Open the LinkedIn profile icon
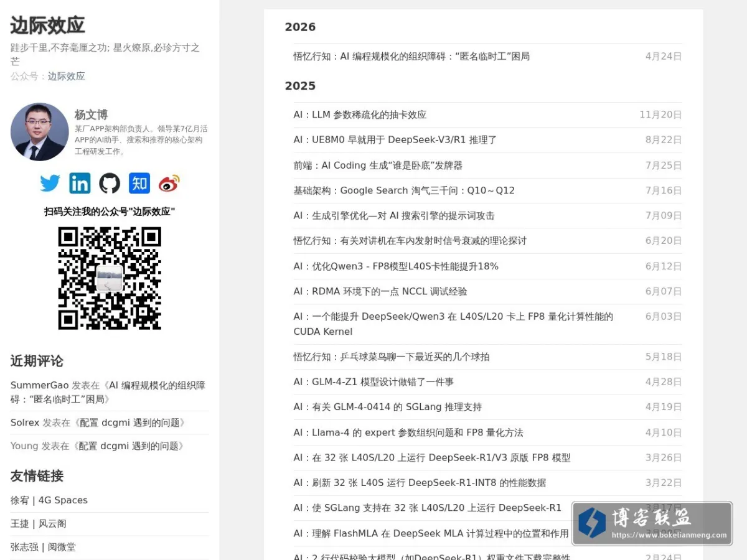The height and width of the screenshot is (560, 747). click(x=80, y=183)
